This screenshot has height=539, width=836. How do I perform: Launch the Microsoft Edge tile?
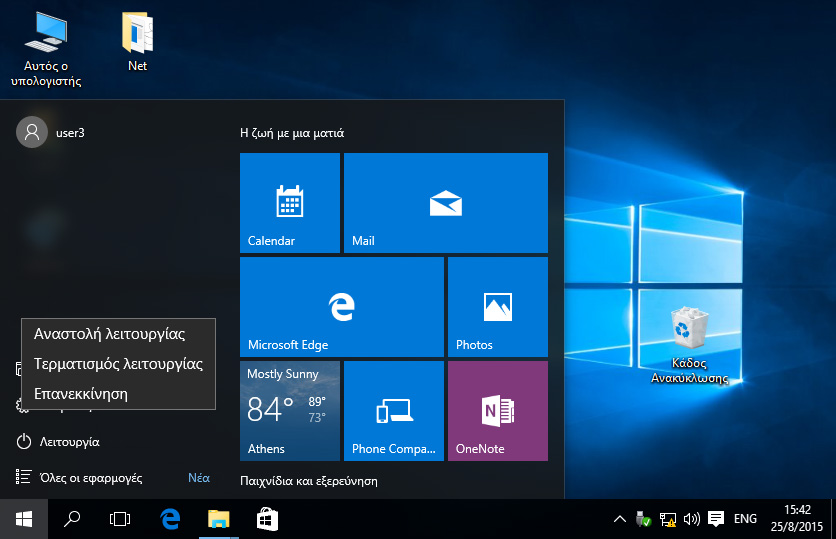[x=342, y=307]
